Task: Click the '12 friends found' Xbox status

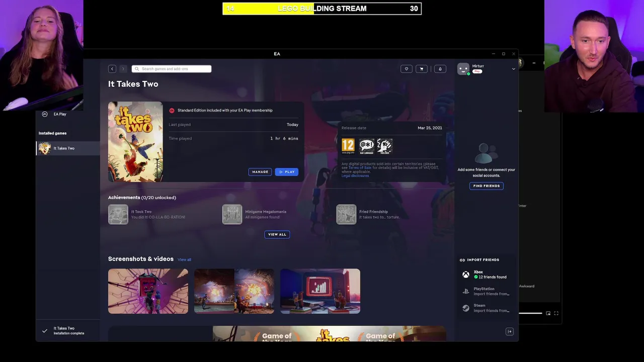Action: (493, 277)
